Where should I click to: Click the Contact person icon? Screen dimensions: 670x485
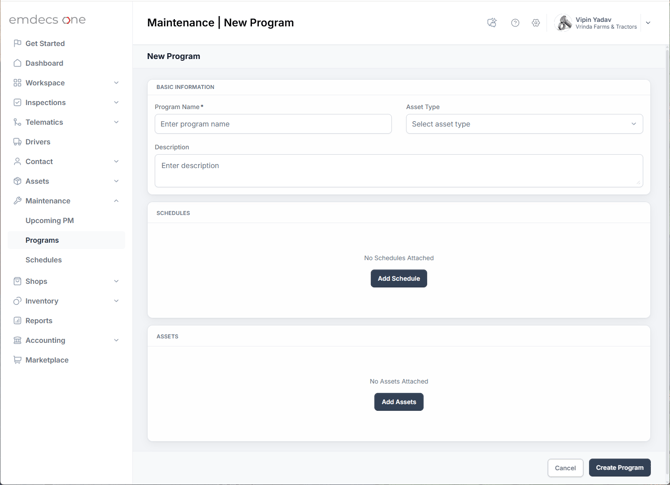click(17, 161)
